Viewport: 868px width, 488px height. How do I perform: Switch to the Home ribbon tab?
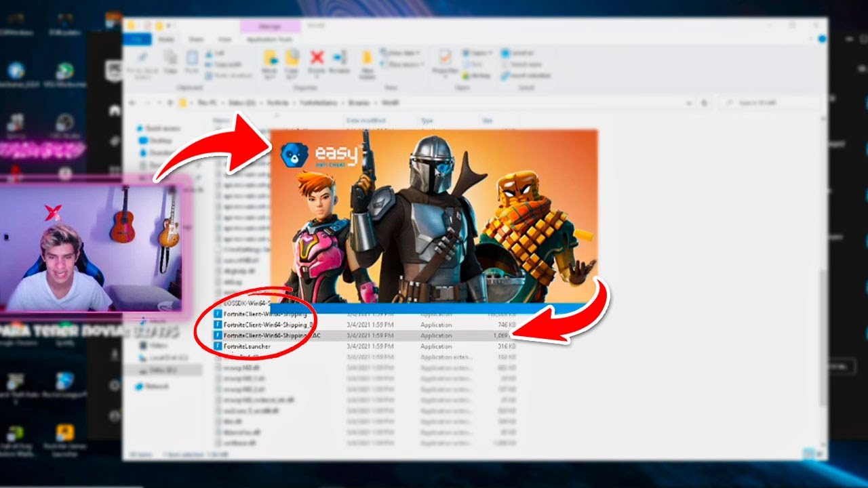(x=167, y=39)
